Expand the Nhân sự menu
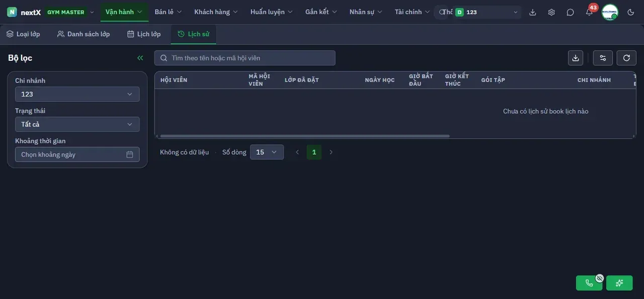644x299 pixels. click(x=366, y=12)
